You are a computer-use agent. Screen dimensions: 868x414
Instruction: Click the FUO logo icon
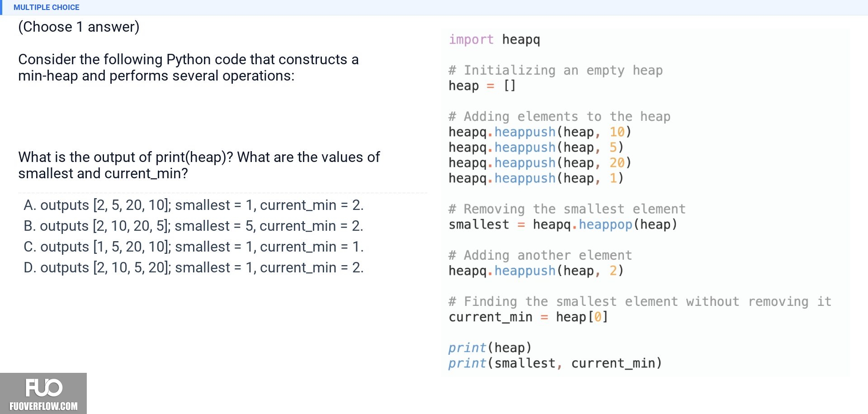[x=43, y=388]
